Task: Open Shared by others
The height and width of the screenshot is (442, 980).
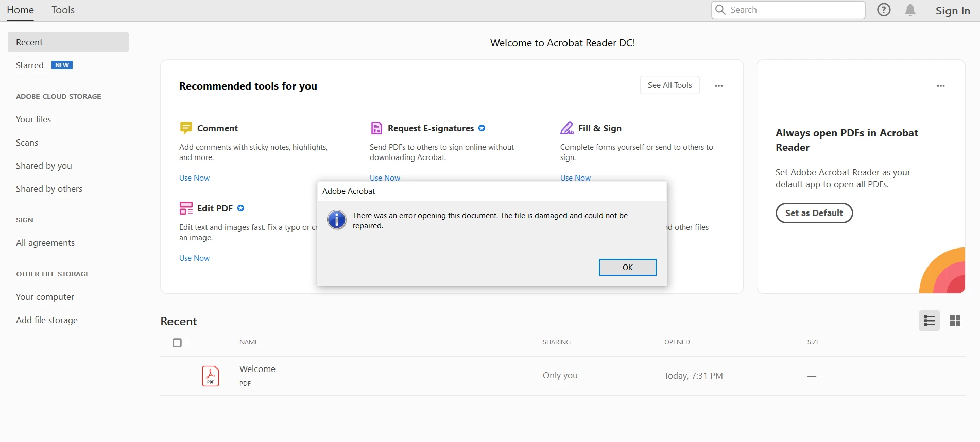Action: (49, 189)
